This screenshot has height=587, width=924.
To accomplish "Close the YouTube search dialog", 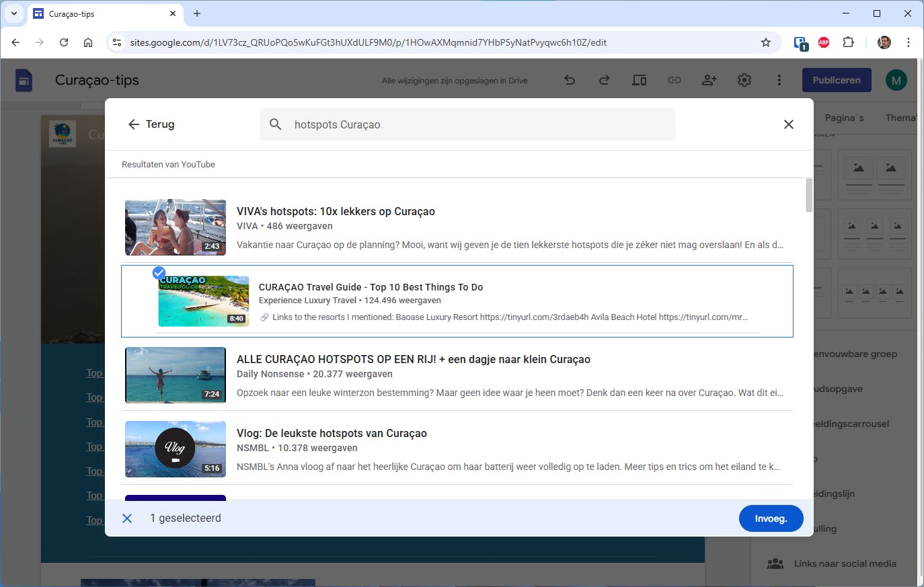I will (x=788, y=124).
